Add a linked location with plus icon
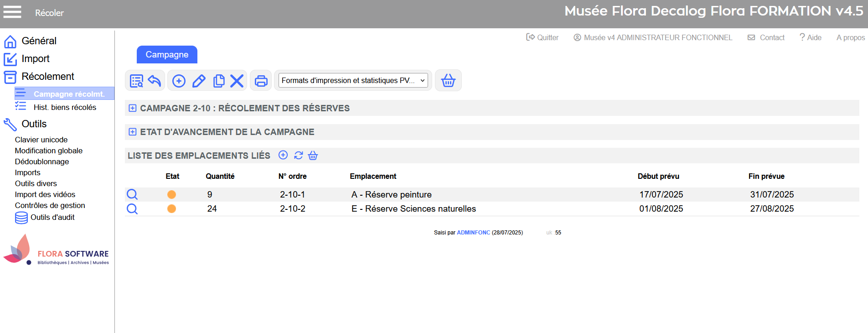 283,156
